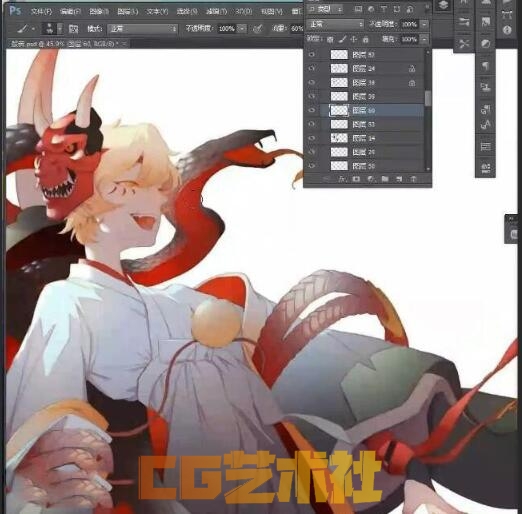522x514 pixels.
Task: Click the brush opacity 100% input field
Action: 227,29
